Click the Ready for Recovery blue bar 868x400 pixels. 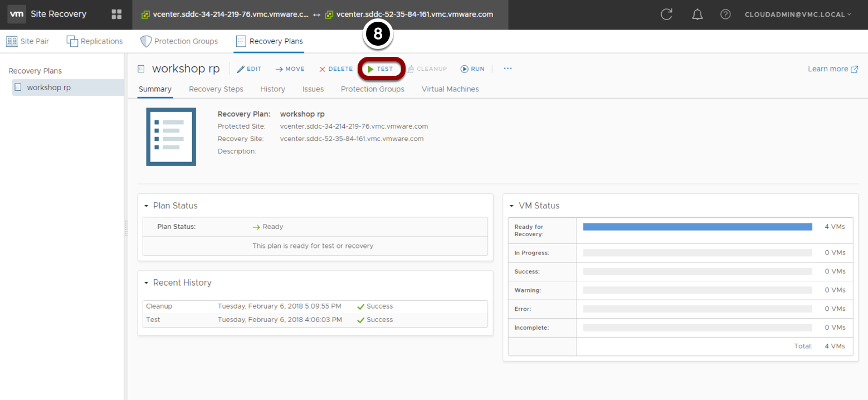(x=698, y=227)
